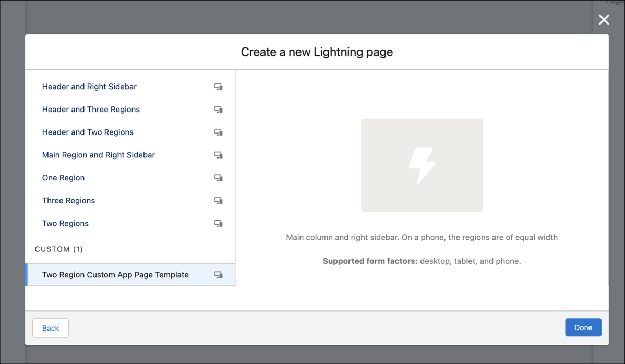Click the device preview icon for Three Regions
The image size is (625, 364).
pos(219,200)
